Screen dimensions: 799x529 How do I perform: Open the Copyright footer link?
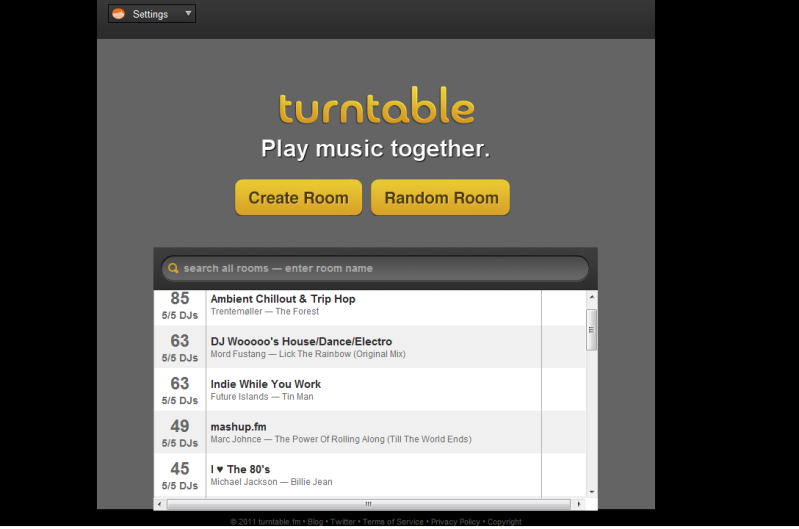point(504,522)
